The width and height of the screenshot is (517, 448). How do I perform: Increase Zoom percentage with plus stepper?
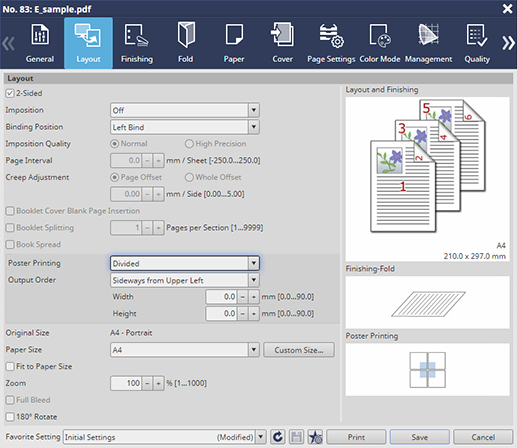158,383
